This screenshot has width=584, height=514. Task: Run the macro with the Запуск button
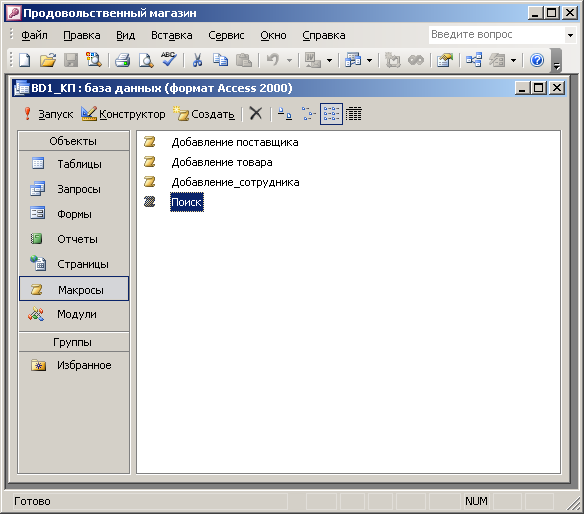[48, 114]
